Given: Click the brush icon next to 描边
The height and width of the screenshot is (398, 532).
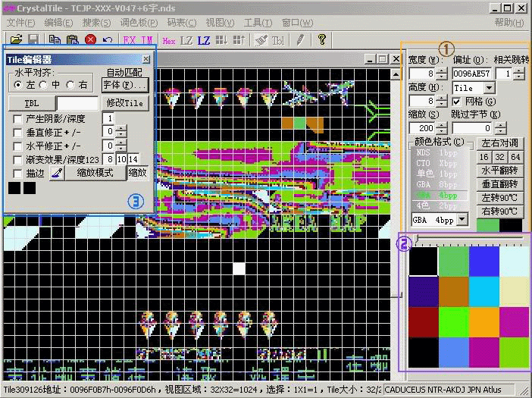Looking at the screenshot, I should tap(57, 173).
